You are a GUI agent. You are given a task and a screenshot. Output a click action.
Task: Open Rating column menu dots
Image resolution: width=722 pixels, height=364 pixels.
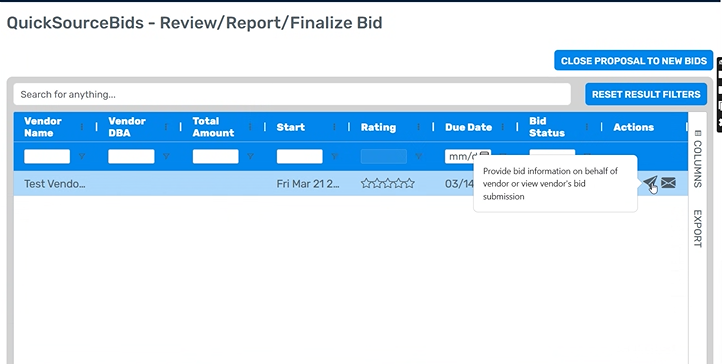419,127
